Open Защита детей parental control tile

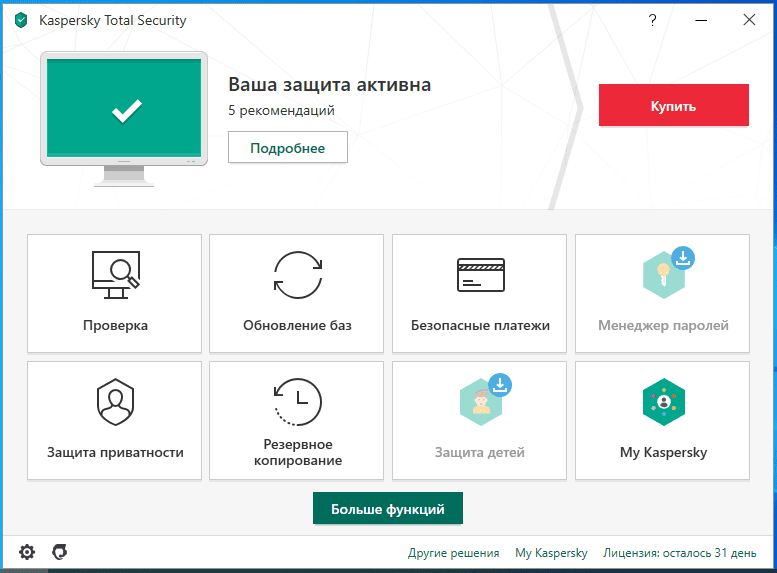[x=479, y=420]
